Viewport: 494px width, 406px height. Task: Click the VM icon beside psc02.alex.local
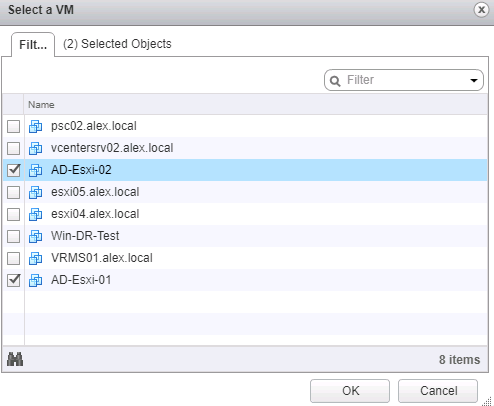[35, 126]
